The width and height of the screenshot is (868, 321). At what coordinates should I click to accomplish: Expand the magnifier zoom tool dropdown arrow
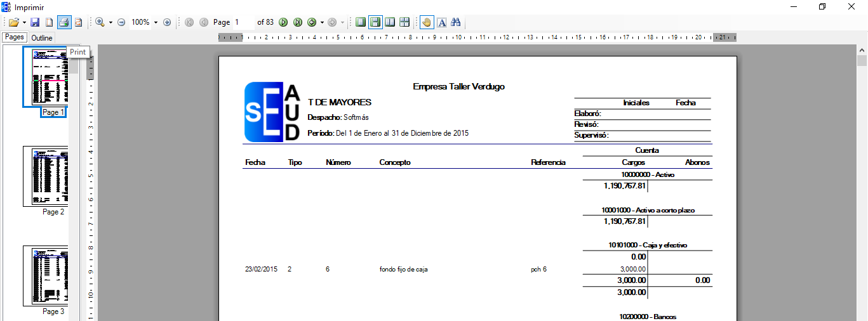(x=110, y=22)
